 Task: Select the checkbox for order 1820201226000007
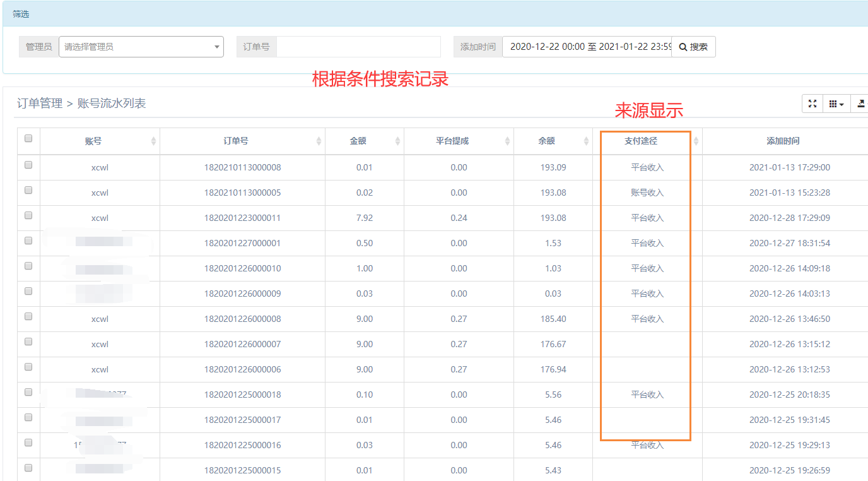pyautogui.click(x=28, y=341)
